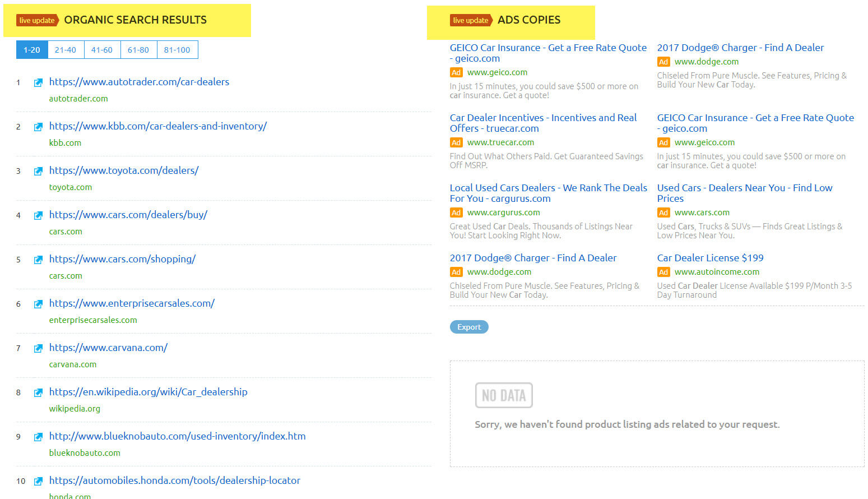
Task: Open the Wikipedia Car_dealership URL
Action: 148,392
